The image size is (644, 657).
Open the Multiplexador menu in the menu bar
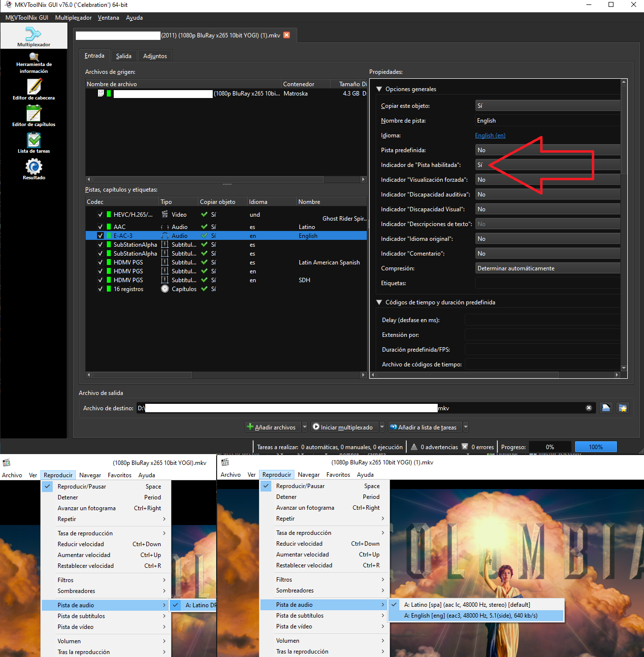[x=73, y=18]
